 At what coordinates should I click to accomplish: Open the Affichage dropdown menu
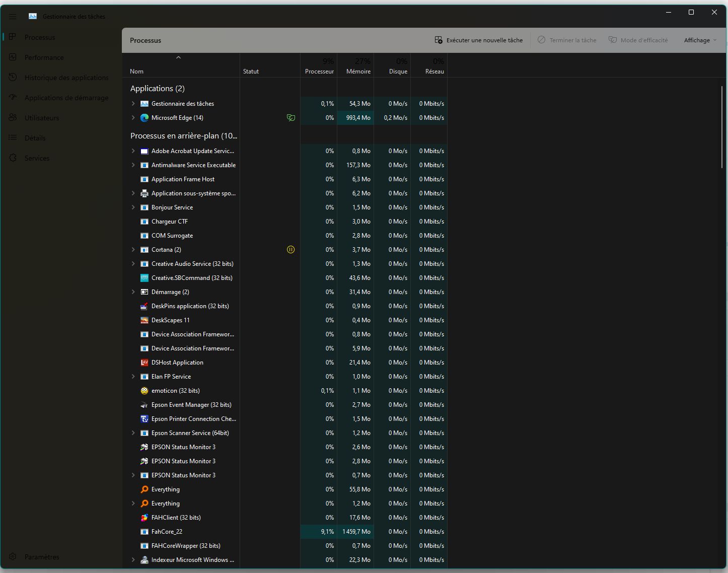pyautogui.click(x=700, y=40)
